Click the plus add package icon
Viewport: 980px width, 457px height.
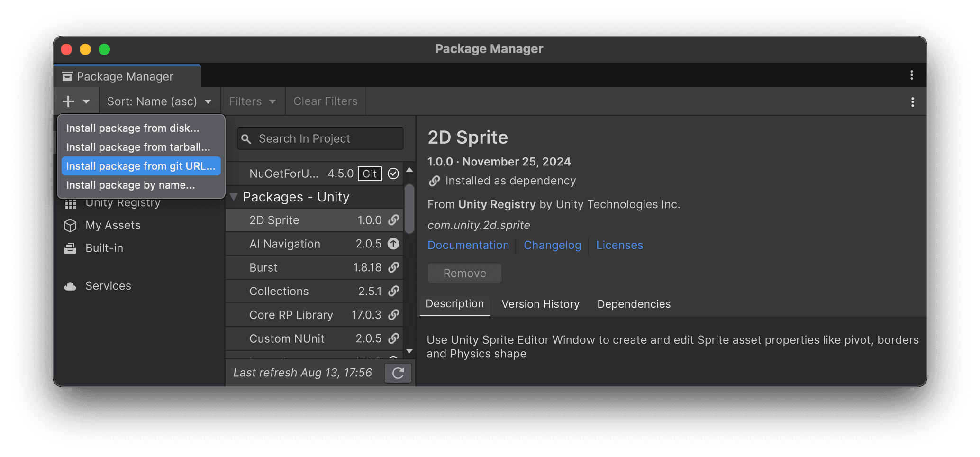(x=69, y=101)
